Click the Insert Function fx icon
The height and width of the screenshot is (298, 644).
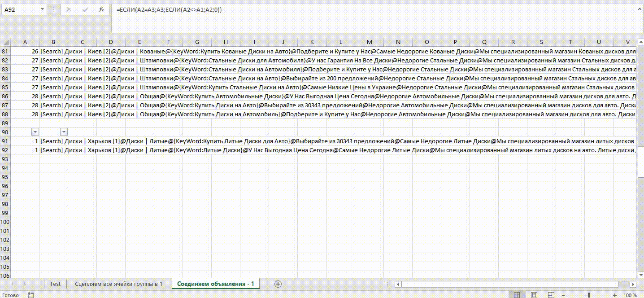click(x=101, y=9)
